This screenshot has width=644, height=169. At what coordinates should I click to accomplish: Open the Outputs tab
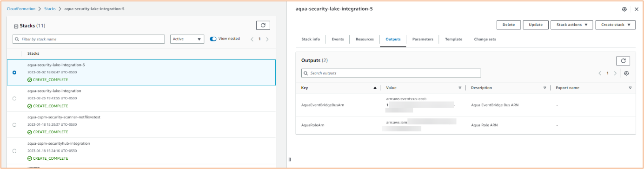393,39
